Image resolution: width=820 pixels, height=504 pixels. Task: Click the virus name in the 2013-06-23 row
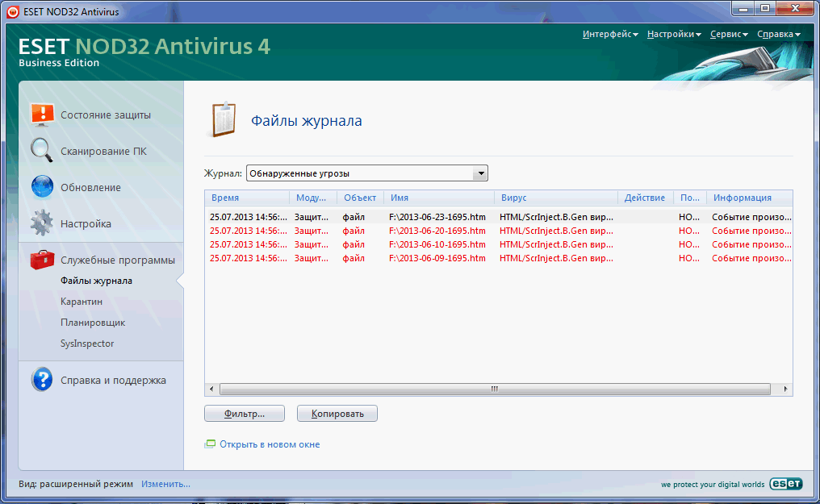pyautogui.click(x=556, y=217)
